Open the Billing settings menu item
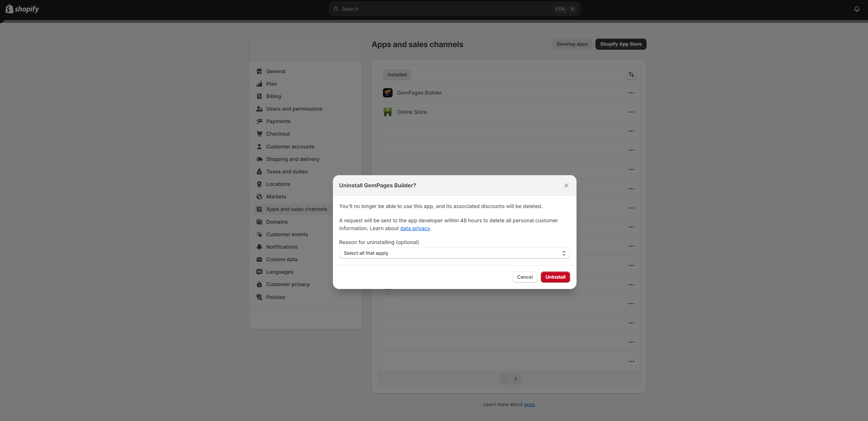 point(273,96)
